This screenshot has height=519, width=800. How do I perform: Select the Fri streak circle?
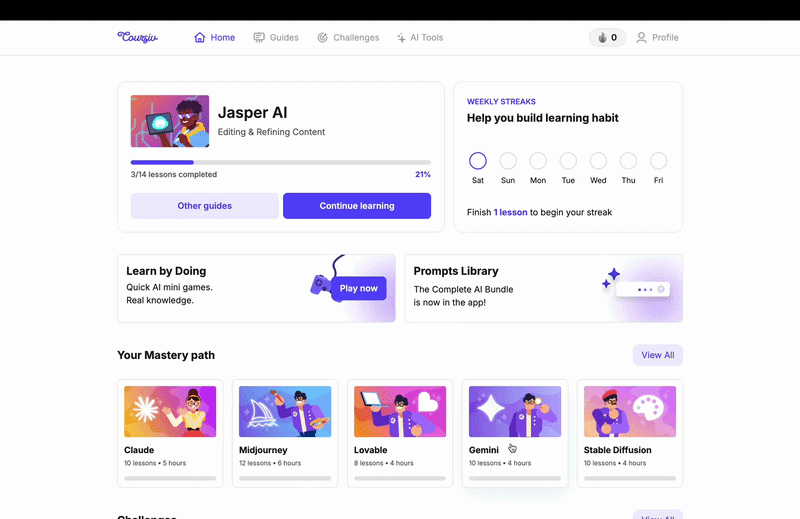coord(658,161)
